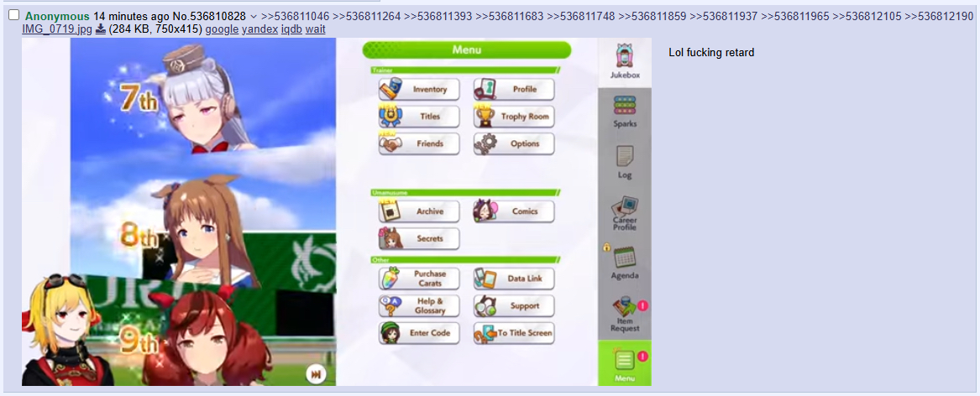Open the Profile button

pyautogui.click(x=514, y=89)
